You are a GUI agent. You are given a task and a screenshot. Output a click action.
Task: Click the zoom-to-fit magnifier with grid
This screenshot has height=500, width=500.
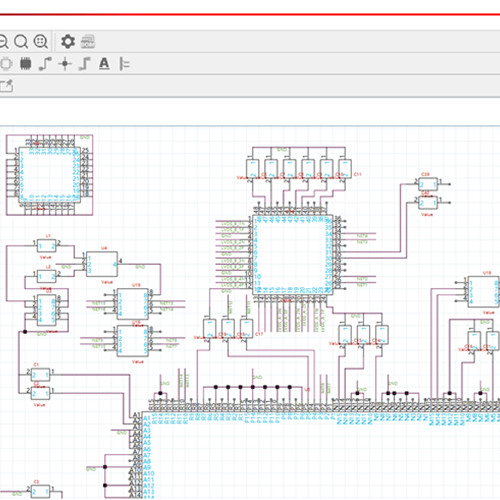tap(41, 42)
